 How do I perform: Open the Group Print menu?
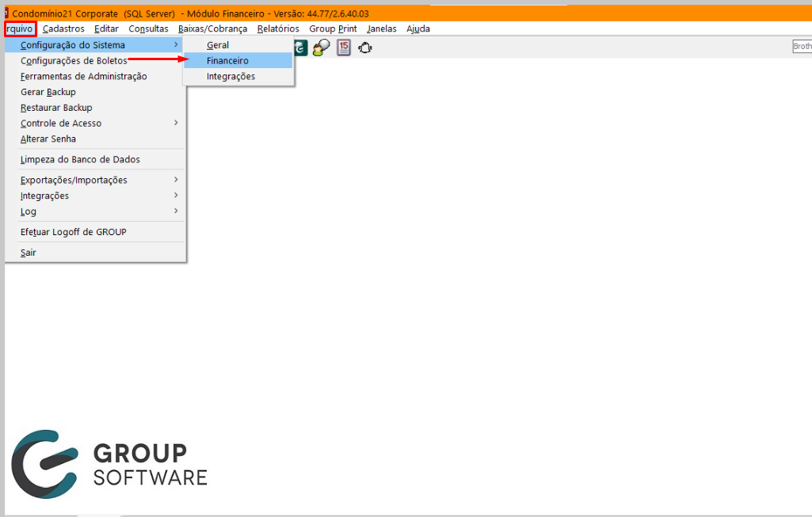coord(333,29)
